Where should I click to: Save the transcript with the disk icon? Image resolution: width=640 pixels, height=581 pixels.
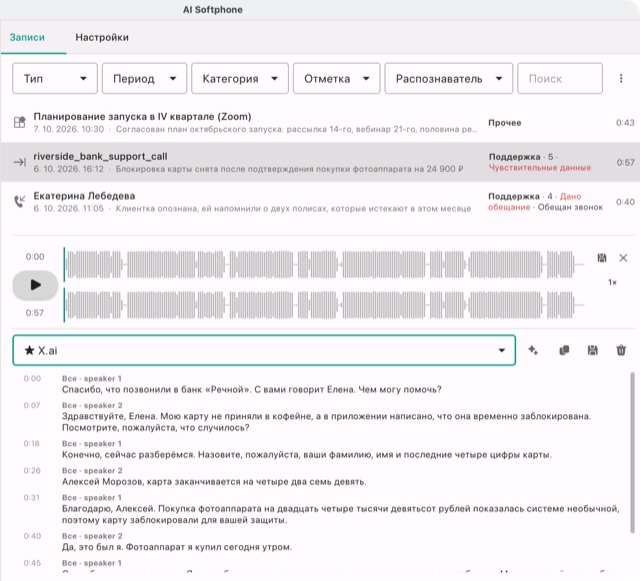click(593, 350)
